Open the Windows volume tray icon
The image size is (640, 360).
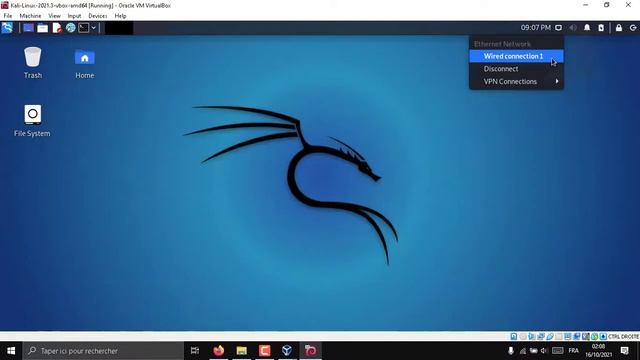click(x=544, y=351)
